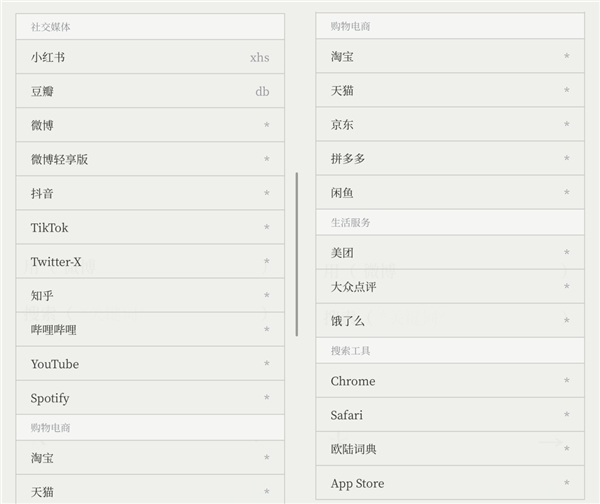The height and width of the screenshot is (504, 600).
Task: Click the asterisk beside 微博
Action: click(x=266, y=125)
